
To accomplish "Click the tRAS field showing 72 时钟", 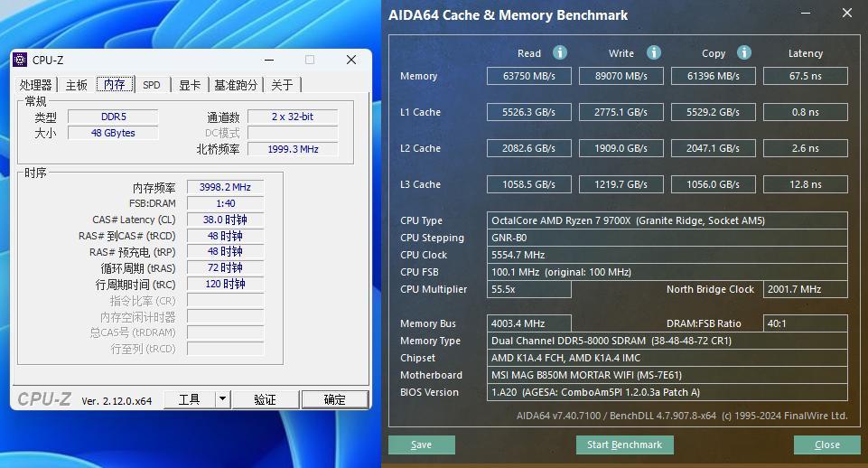I will point(225,267).
